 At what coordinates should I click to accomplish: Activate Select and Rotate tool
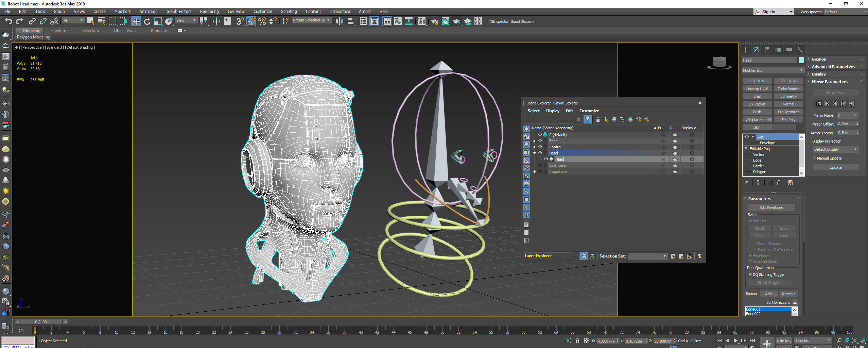pyautogui.click(x=147, y=21)
